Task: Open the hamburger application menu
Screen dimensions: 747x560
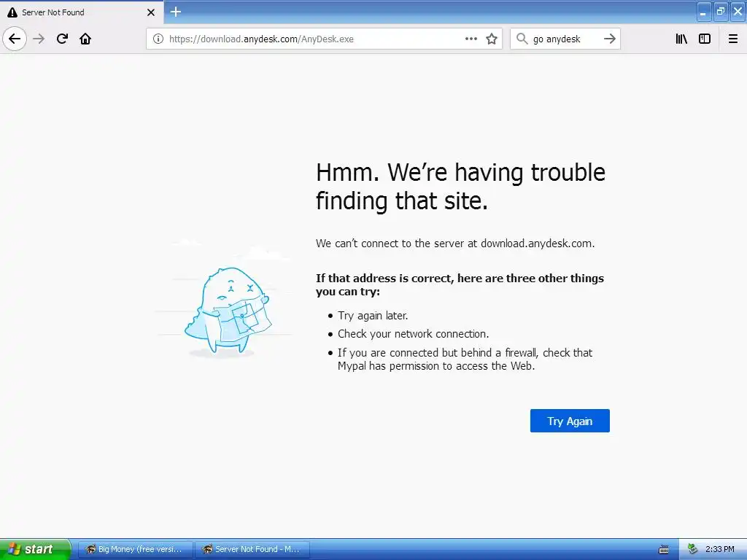Action: coord(732,39)
